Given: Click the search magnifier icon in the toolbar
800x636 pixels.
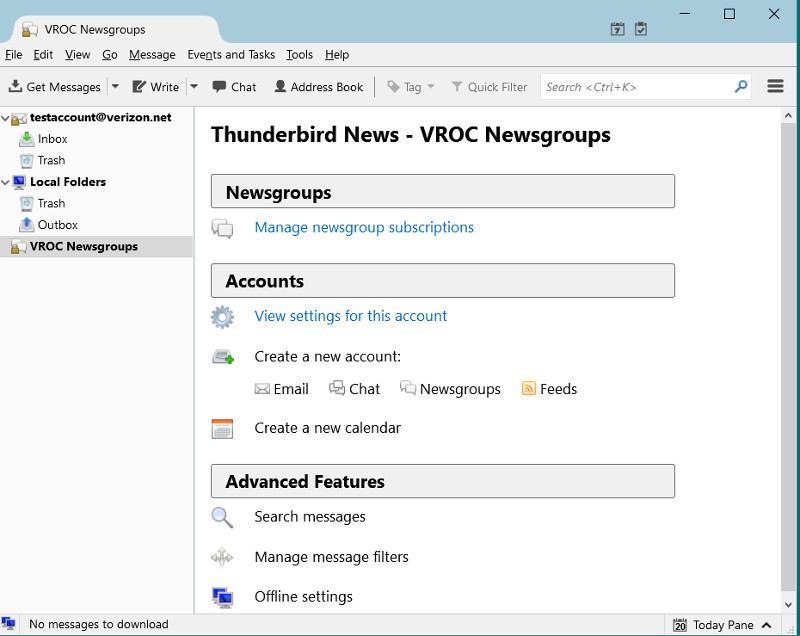Looking at the screenshot, I should [741, 87].
